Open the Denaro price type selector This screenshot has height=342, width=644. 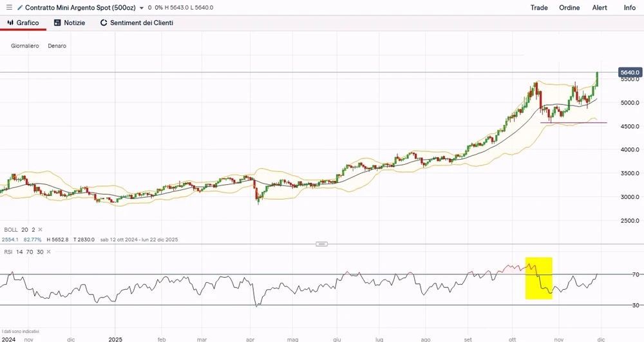[x=57, y=46]
